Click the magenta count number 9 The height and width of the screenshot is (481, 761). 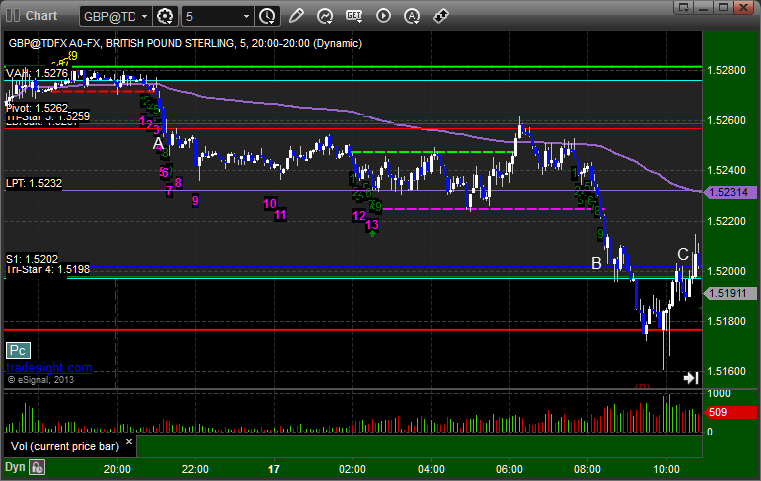(195, 200)
